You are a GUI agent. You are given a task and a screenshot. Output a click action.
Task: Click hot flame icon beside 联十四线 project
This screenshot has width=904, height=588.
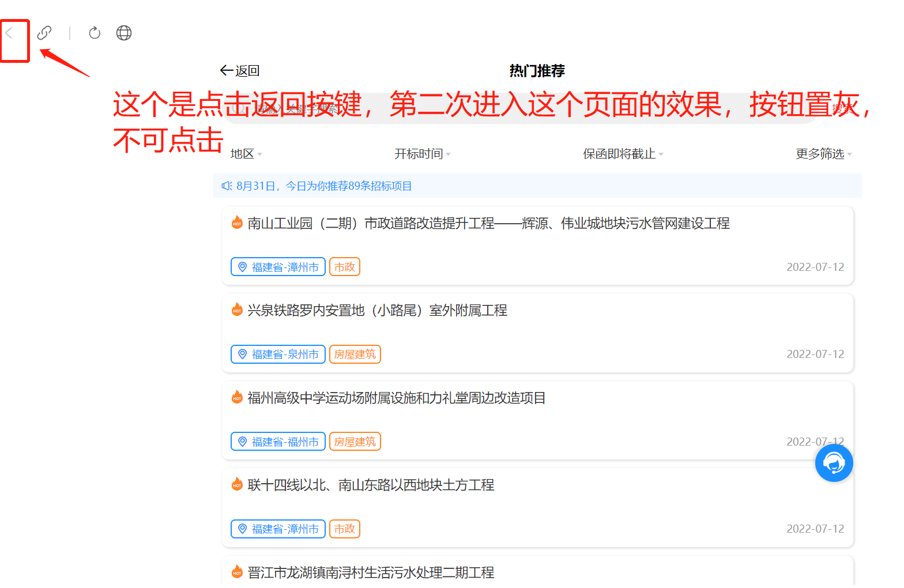[x=237, y=484]
